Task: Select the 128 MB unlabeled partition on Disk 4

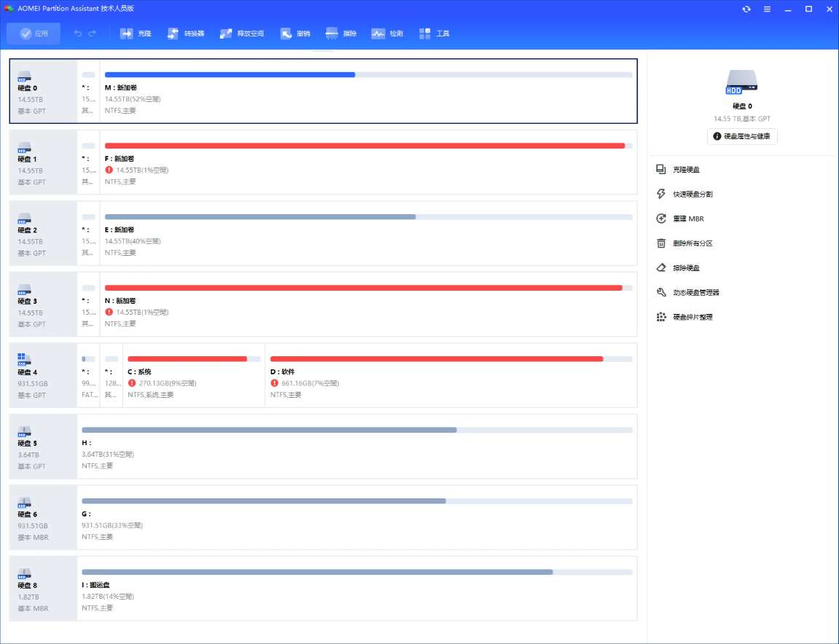Action: 112,375
